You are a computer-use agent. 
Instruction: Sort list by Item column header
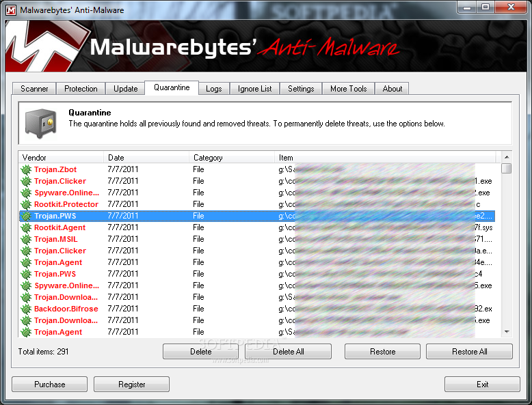(x=385, y=158)
